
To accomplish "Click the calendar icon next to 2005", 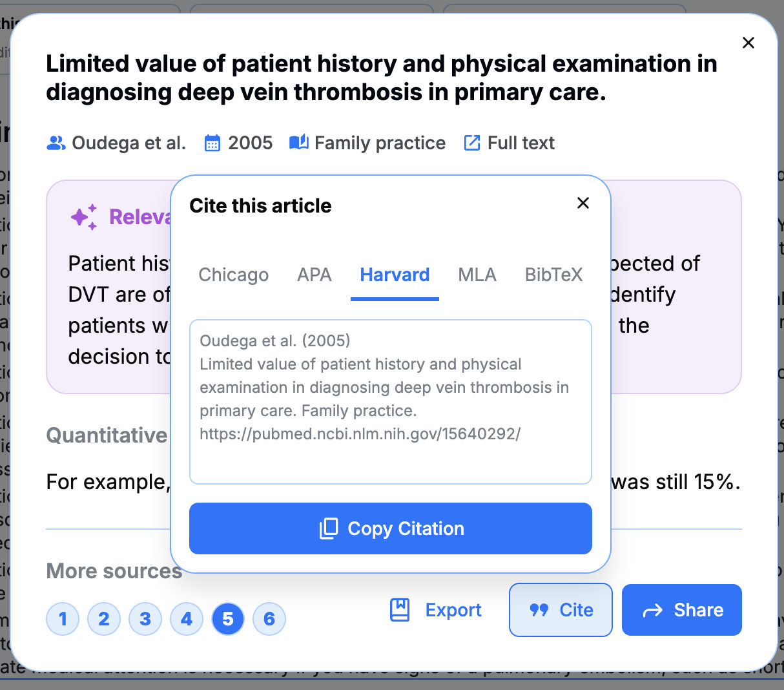I will point(213,142).
